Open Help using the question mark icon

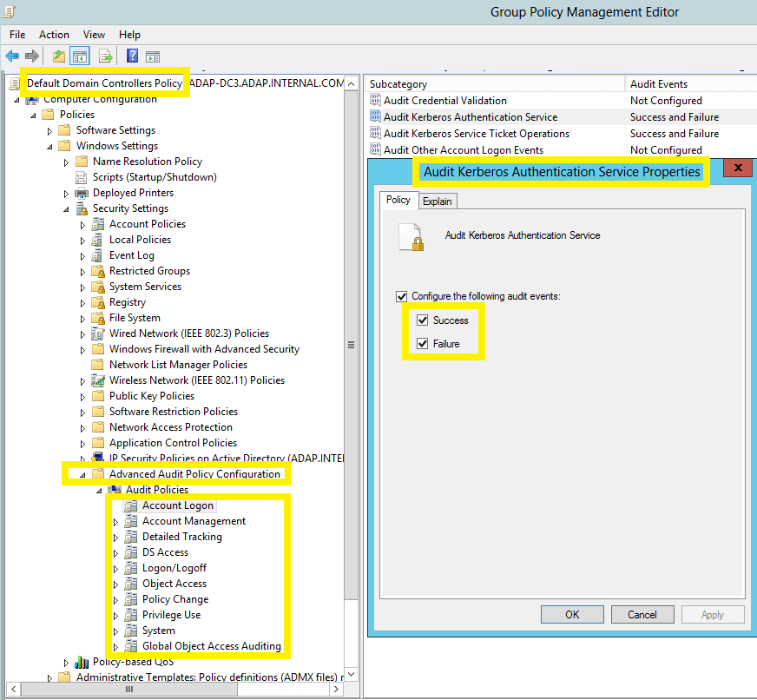[131, 55]
